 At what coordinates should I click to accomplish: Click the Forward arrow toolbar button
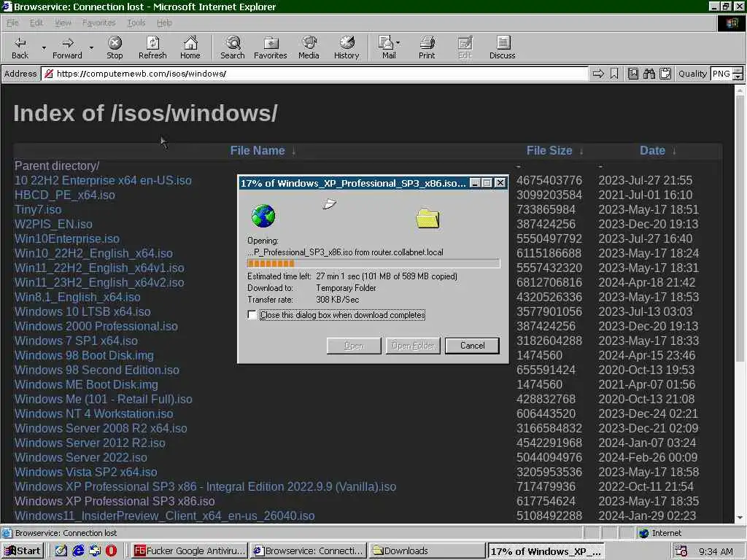pyautogui.click(x=67, y=47)
